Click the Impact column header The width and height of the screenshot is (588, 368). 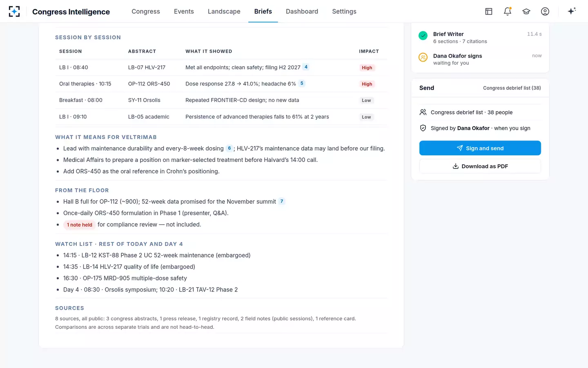pos(369,51)
